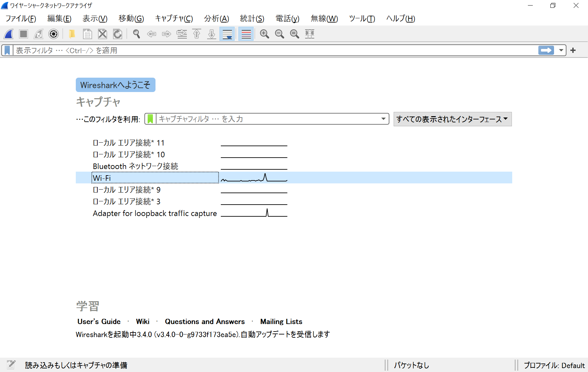Viewport: 588px width, 372px height.
Task: Open すべての表示されたインターフェース dropdown
Action: [452, 119]
